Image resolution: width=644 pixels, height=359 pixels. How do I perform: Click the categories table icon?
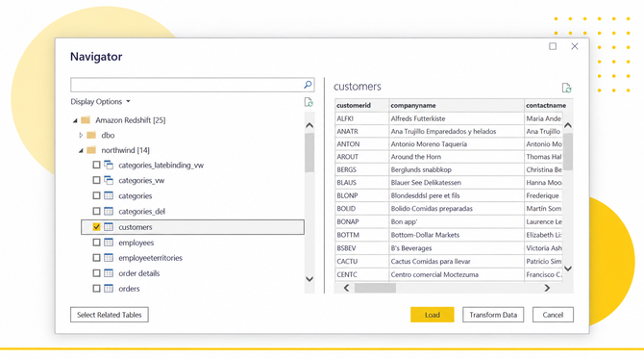click(109, 195)
